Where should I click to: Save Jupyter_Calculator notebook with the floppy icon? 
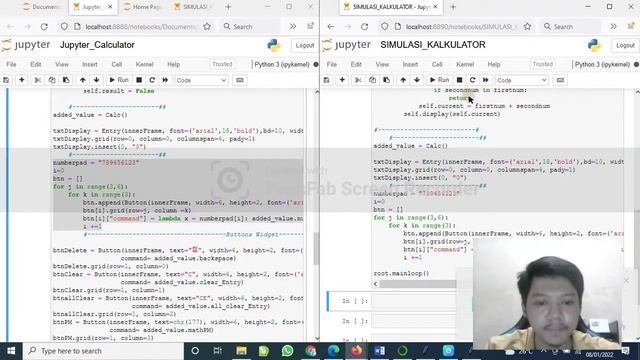click(x=6, y=80)
